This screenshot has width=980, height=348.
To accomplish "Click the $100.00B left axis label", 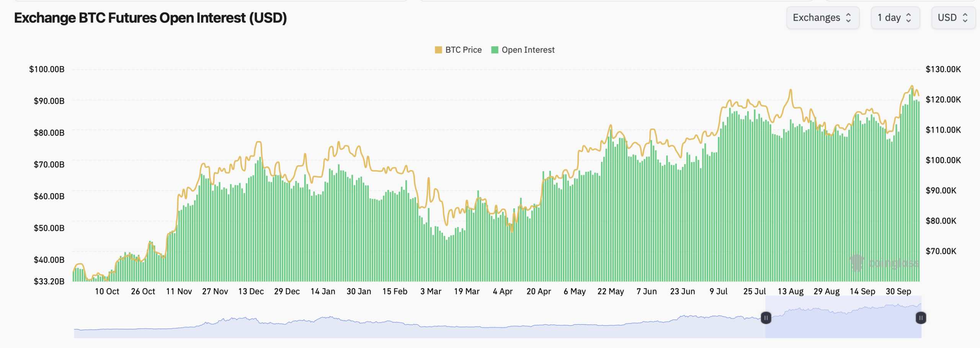I will tap(47, 69).
